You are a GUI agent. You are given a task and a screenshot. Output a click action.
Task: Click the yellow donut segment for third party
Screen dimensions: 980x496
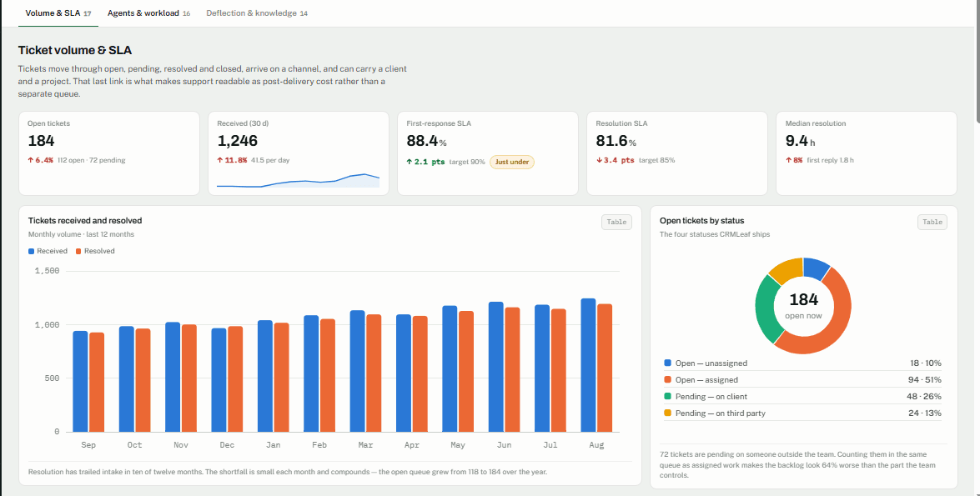click(787, 269)
